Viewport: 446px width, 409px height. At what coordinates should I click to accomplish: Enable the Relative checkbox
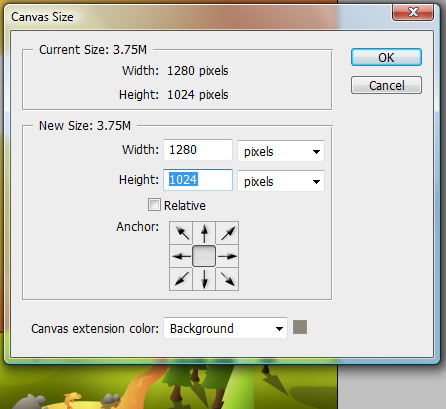pos(154,205)
